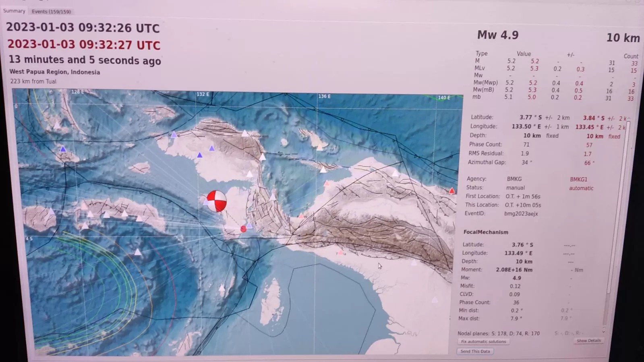Click the Fix automatic solutions button

tap(483, 341)
